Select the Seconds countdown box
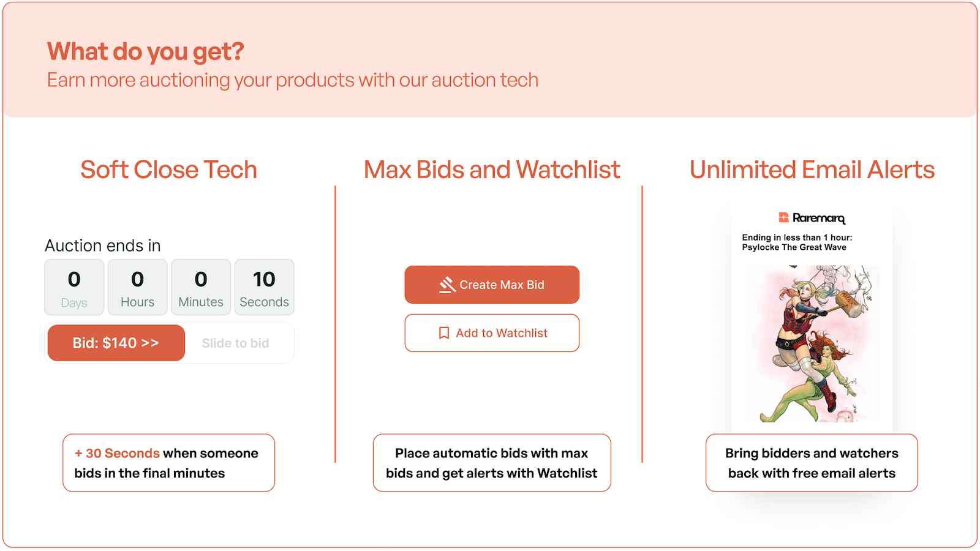The width and height of the screenshot is (980, 551). 265,287
